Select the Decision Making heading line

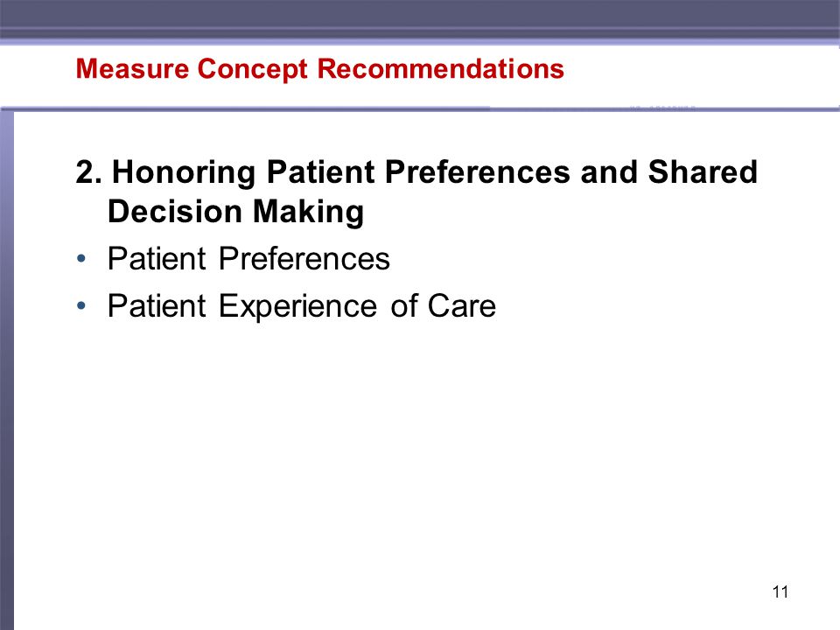point(235,212)
